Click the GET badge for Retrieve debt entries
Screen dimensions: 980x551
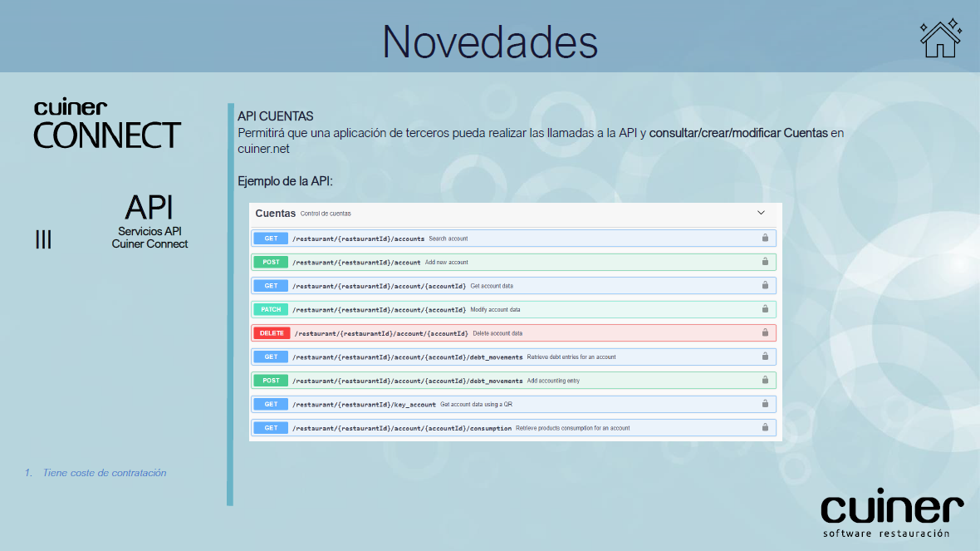pyautogui.click(x=271, y=357)
